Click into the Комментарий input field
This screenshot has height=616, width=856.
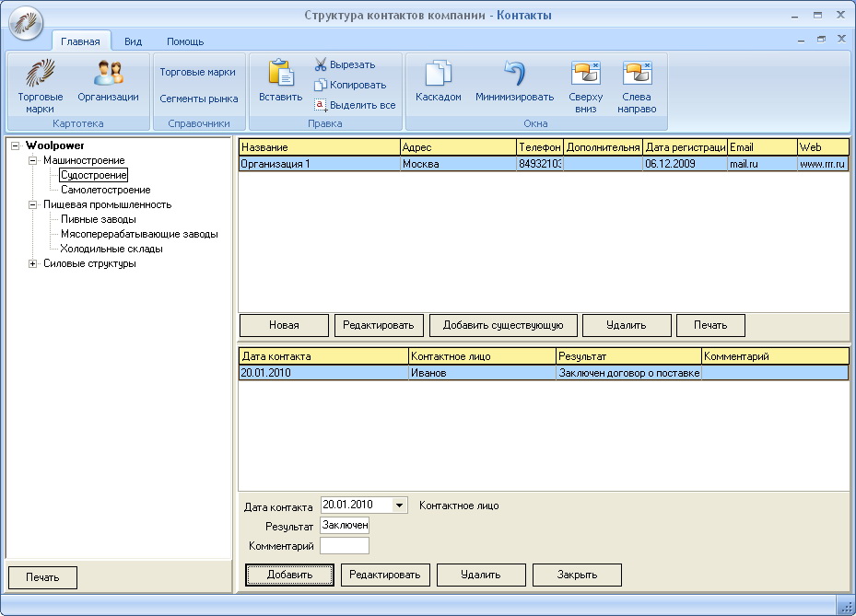(345, 546)
